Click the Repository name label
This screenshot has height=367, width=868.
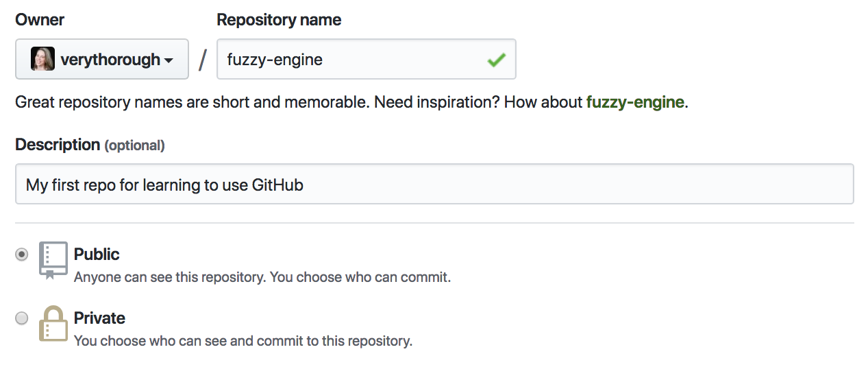(x=279, y=20)
